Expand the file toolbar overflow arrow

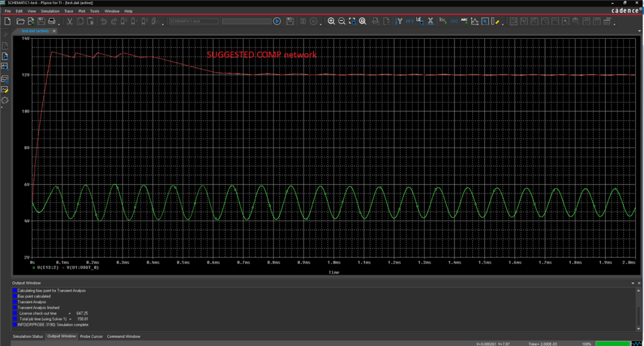click(x=58, y=24)
